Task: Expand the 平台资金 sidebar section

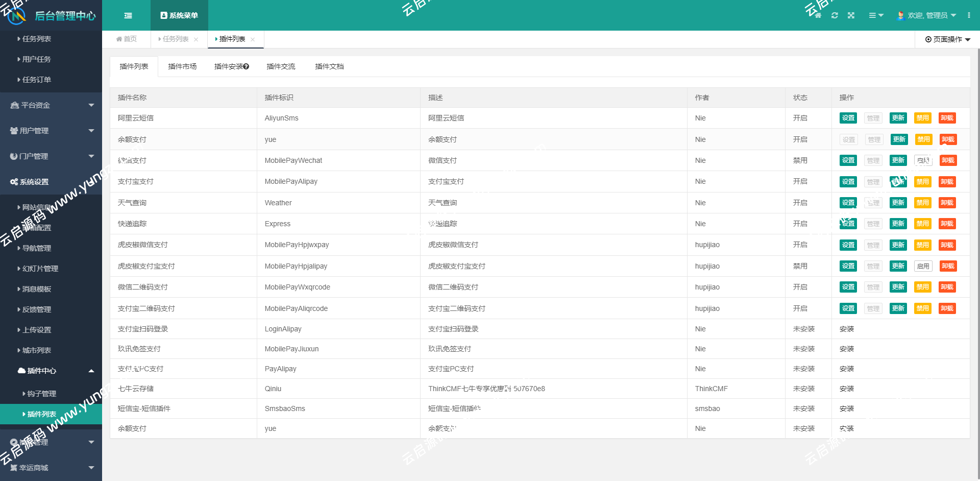Action: [x=51, y=105]
